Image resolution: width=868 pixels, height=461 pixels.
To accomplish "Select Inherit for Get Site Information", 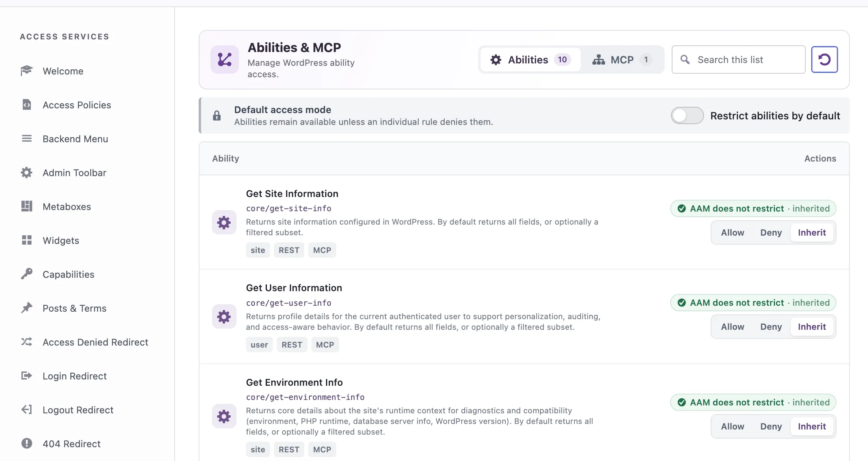I will click(812, 232).
